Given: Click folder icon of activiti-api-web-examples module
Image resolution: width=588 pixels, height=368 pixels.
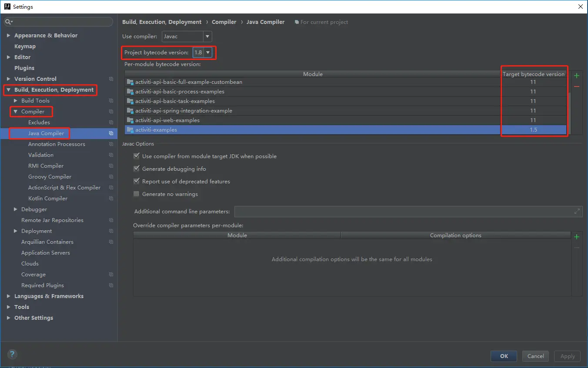Looking at the screenshot, I should 130,120.
